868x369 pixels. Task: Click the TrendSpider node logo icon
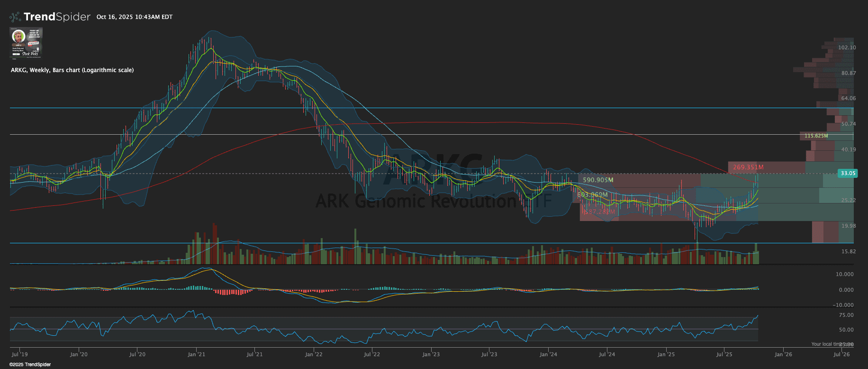pyautogui.click(x=15, y=17)
